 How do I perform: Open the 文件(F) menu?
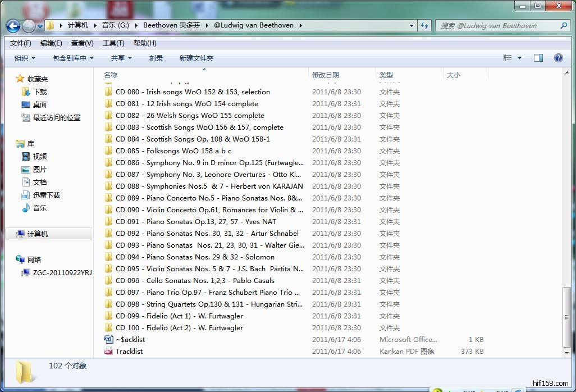point(21,43)
